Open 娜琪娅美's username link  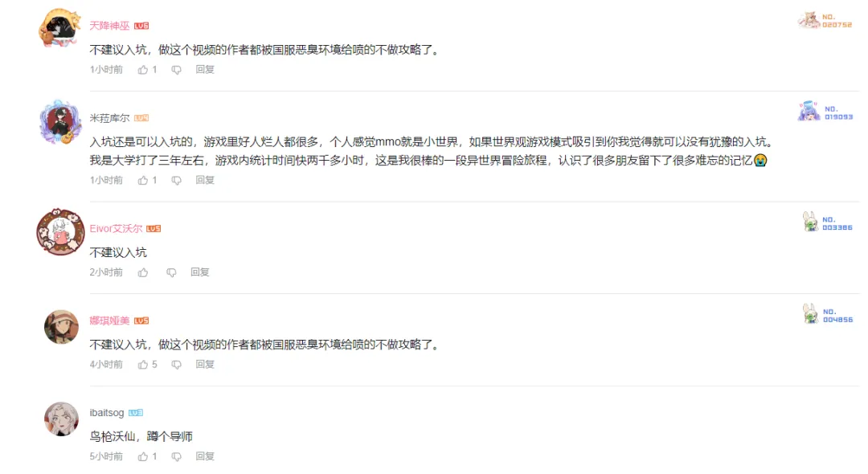click(109, 321)
